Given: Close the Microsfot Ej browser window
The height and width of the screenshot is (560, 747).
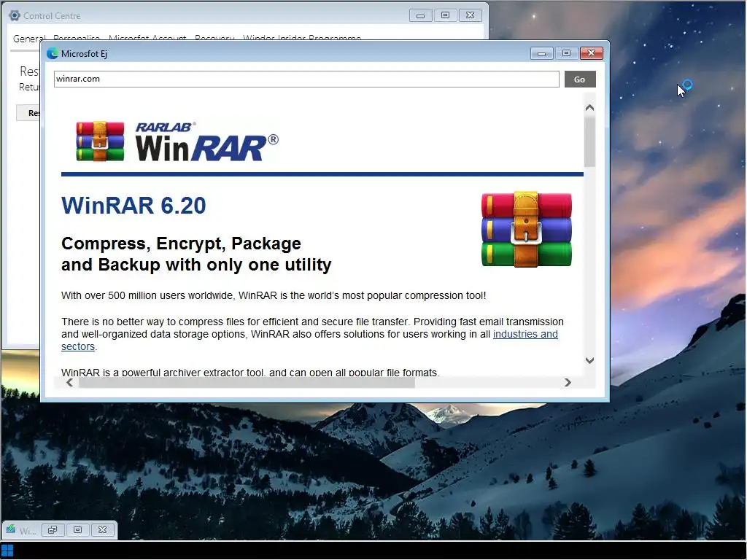Looking at the screenshot, I should coord(591,53).
